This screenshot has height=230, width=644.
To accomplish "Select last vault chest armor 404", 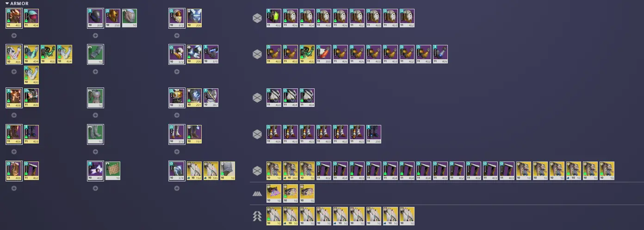I will coord(307,98).
